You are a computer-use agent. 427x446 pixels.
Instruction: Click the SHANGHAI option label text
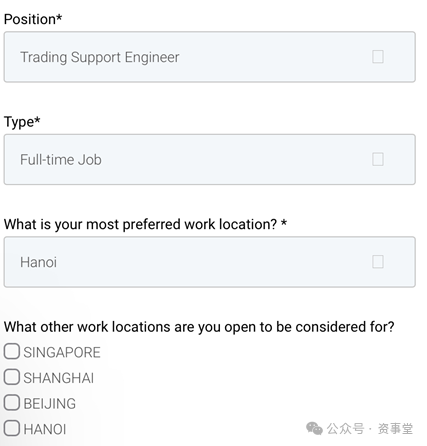coord(59,378)
